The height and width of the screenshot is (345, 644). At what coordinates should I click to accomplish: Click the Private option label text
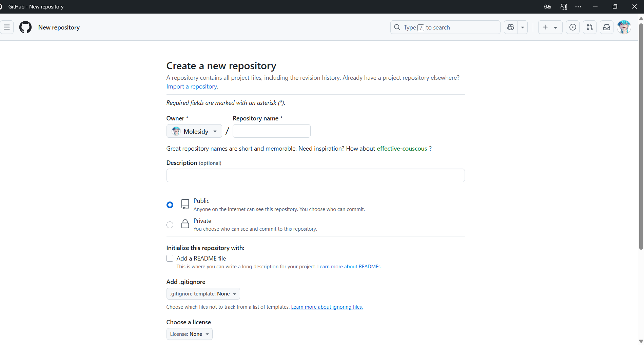[202, 221]
